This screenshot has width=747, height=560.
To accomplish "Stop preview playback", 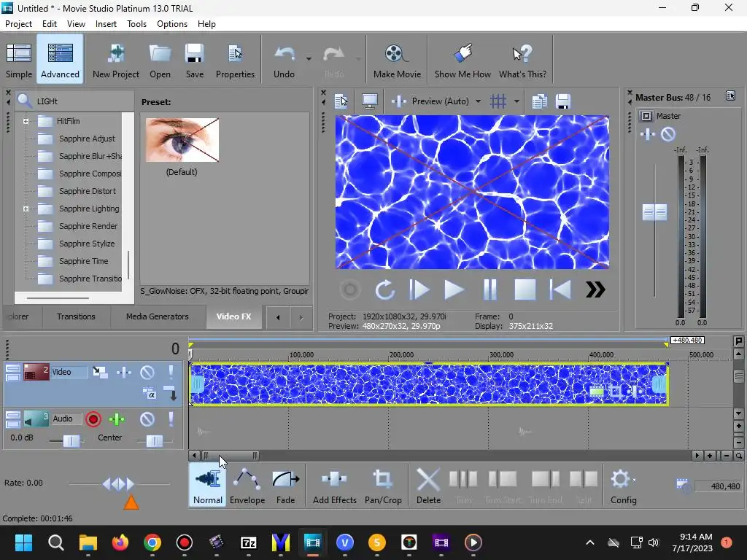I will 525,289.
